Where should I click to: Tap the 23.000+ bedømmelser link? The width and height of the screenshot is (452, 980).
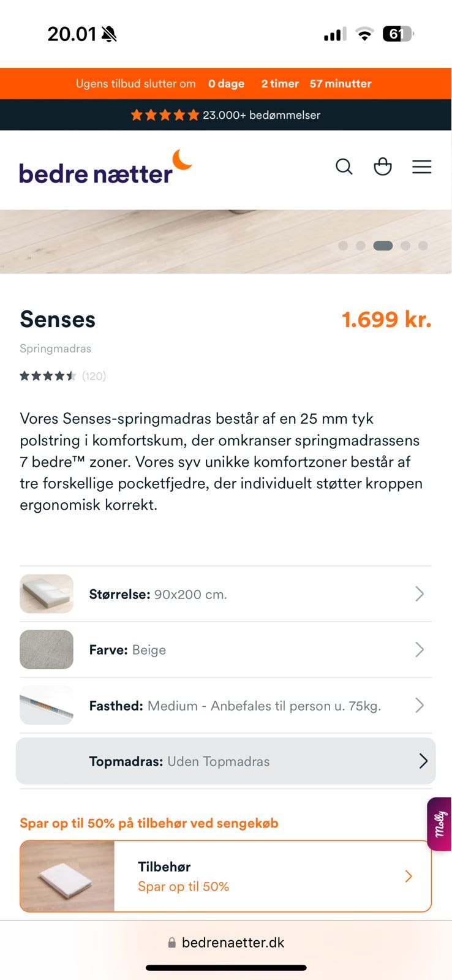pos(262,115)
